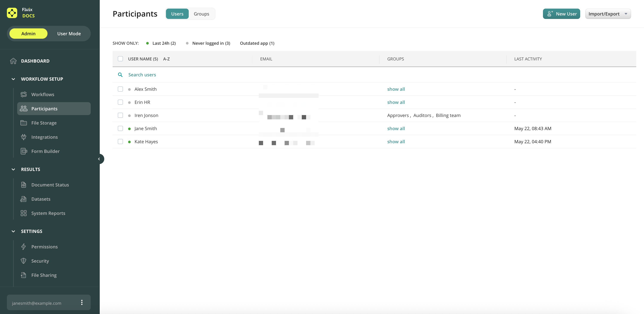Open the Import/Export dropdown
Screen dimensions: 644x314
click(608, 14)
